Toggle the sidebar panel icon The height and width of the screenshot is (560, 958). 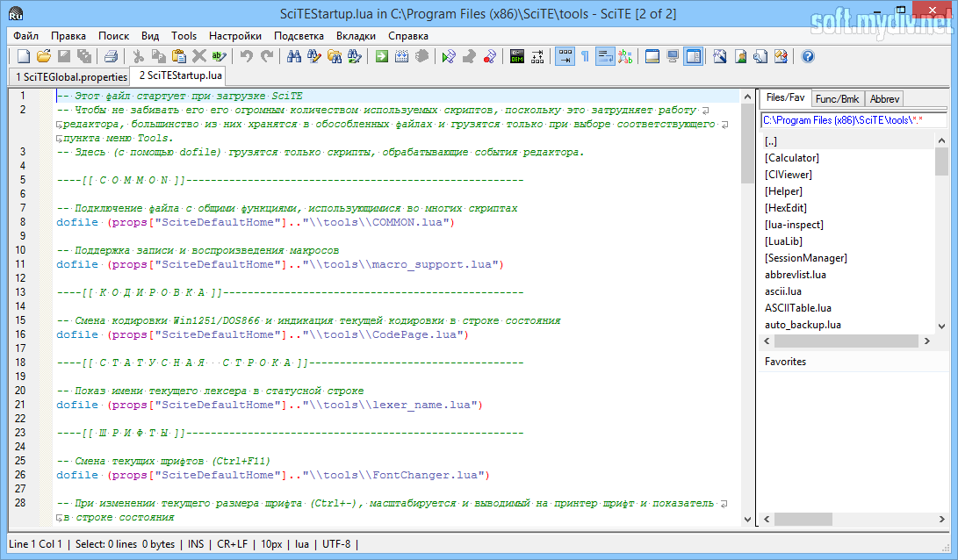693,57
